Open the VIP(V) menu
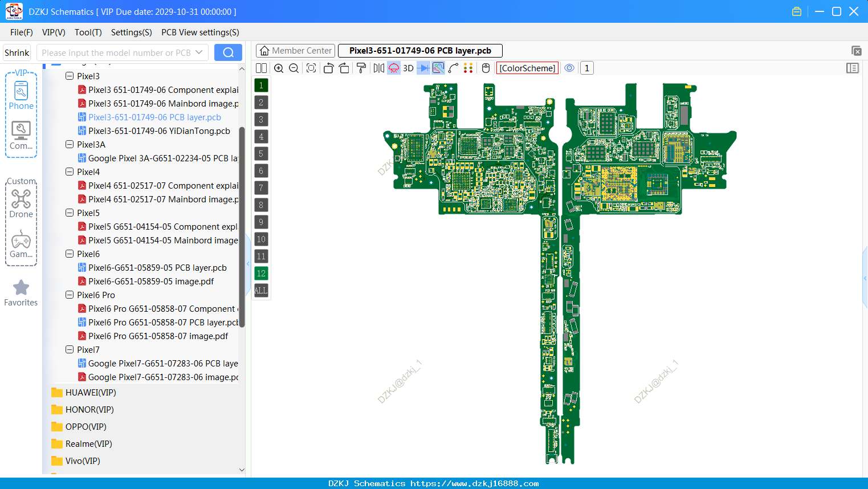This screenshot has height=489, width=868. coord(54,32)
